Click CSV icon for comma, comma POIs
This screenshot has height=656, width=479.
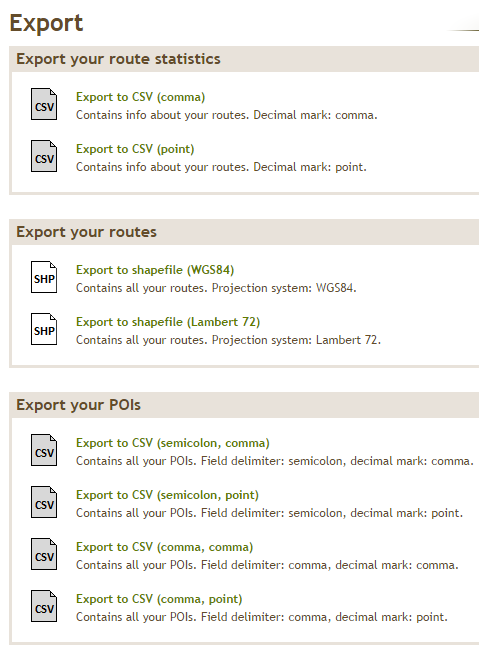(x=44, y=554)
